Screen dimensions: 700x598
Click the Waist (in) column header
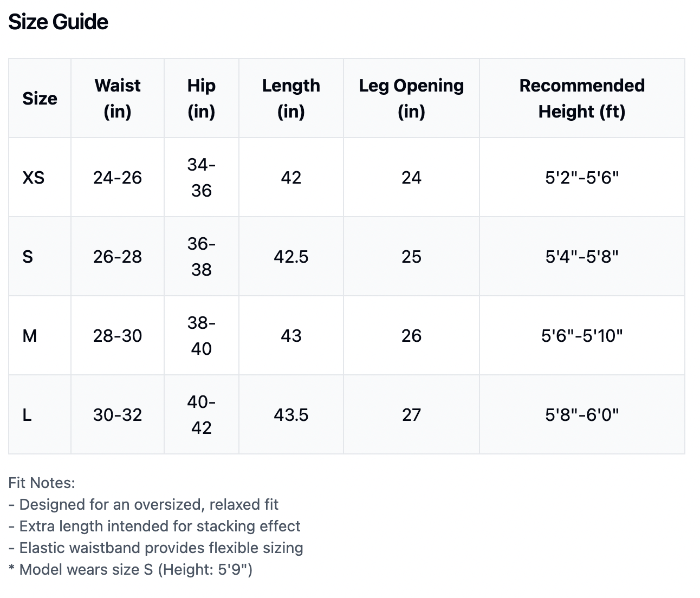click(118, 99)
